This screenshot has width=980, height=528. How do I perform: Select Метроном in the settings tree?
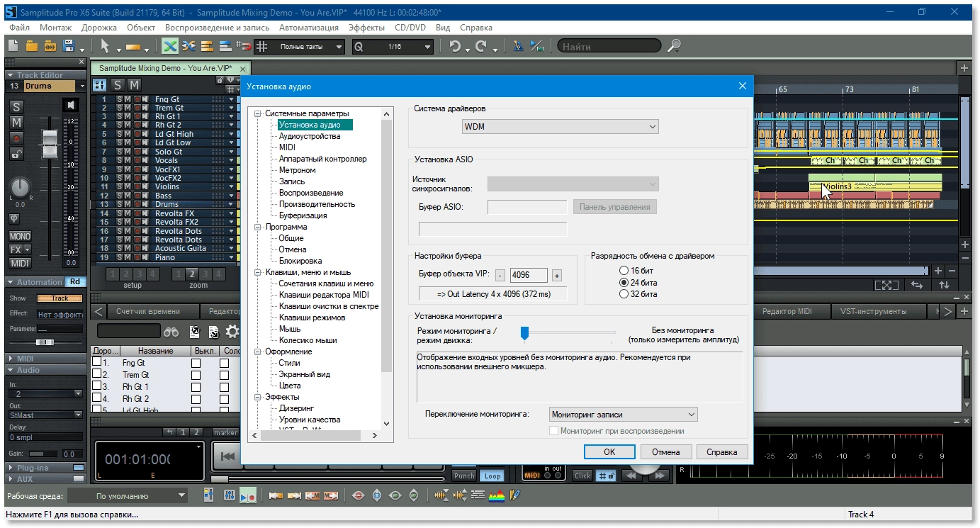(298, 170)
